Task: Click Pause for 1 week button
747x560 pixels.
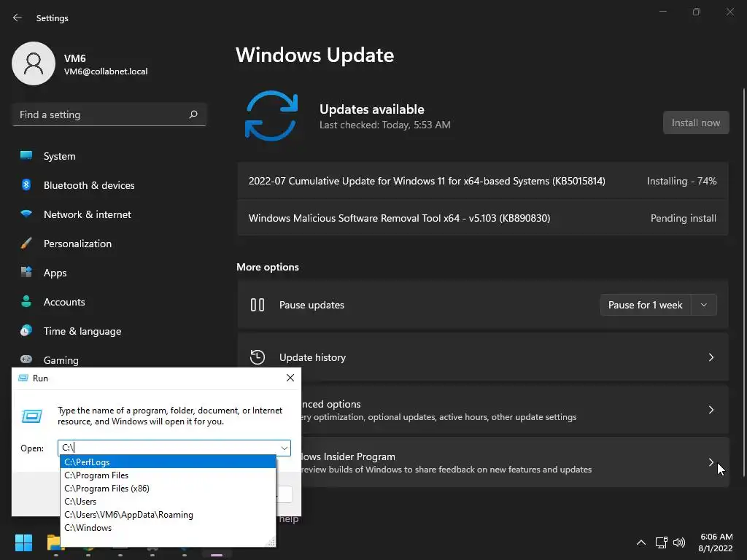Action: 646,305
